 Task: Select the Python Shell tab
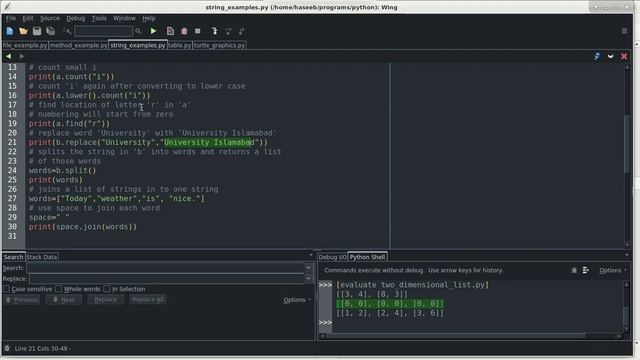pos(367,257)
